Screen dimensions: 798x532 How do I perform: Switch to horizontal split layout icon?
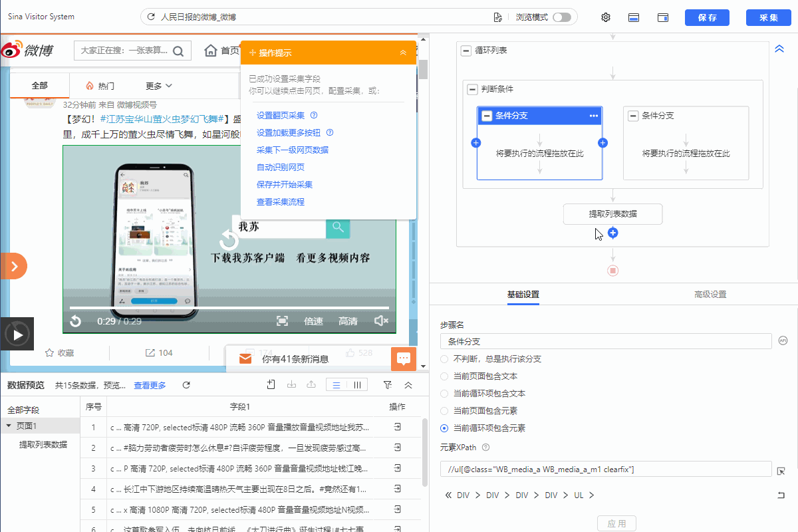[634, 17]
